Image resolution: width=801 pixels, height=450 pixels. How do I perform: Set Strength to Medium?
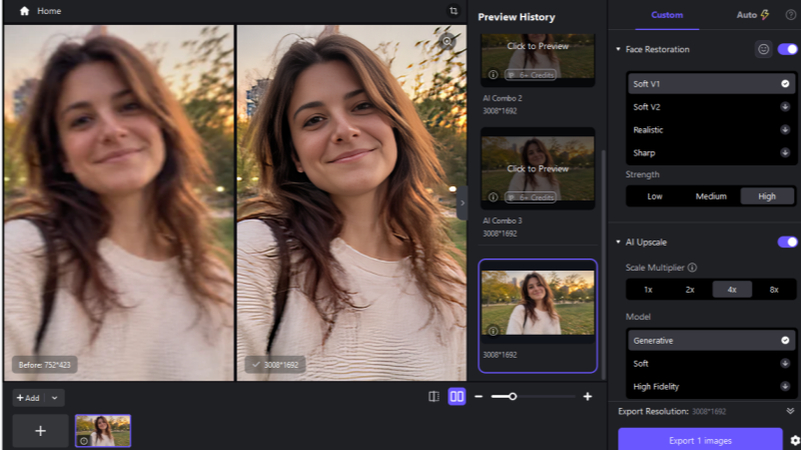(x=711, y=196)
